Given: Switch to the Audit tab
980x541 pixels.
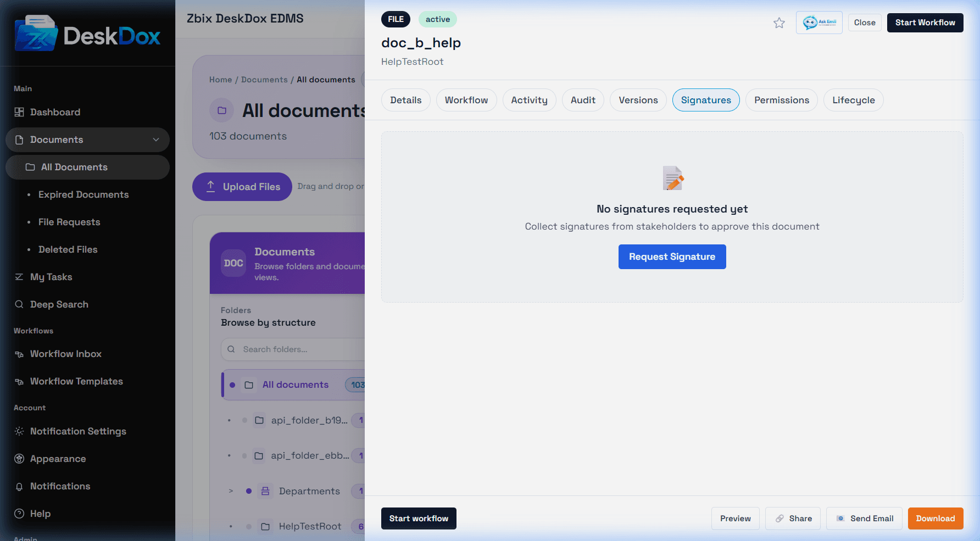Looking at the screenshot, I should [583, 100].
